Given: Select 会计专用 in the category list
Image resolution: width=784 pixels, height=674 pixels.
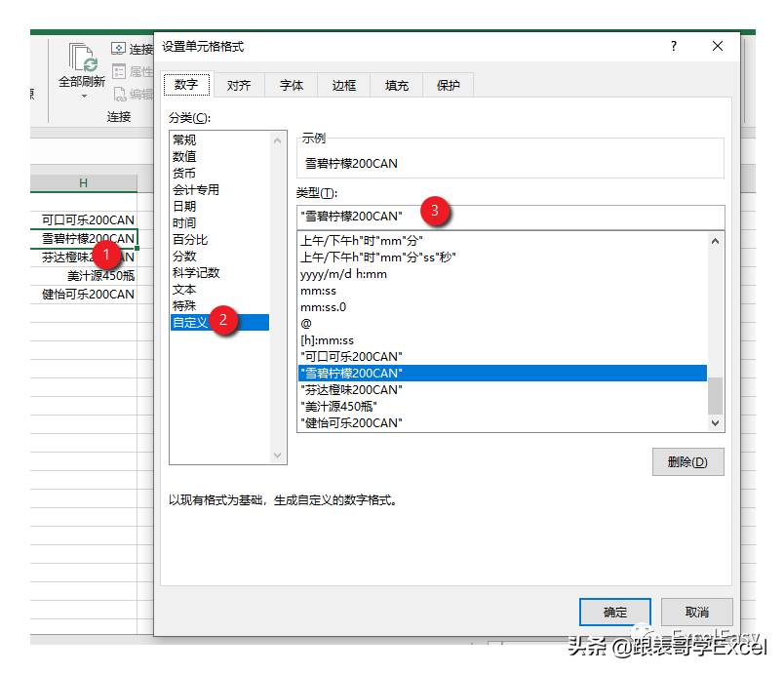Looking at the screenshot, I should tap(220, 189).
